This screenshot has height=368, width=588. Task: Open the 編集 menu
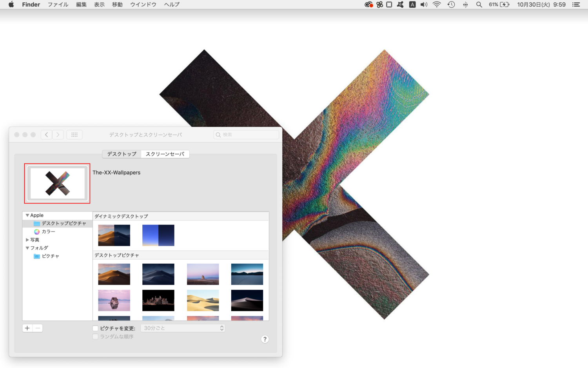pos(82,5)
